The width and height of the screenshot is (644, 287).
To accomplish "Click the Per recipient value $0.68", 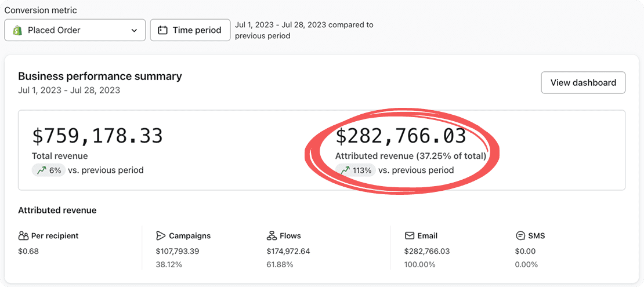I will point(28,251).
